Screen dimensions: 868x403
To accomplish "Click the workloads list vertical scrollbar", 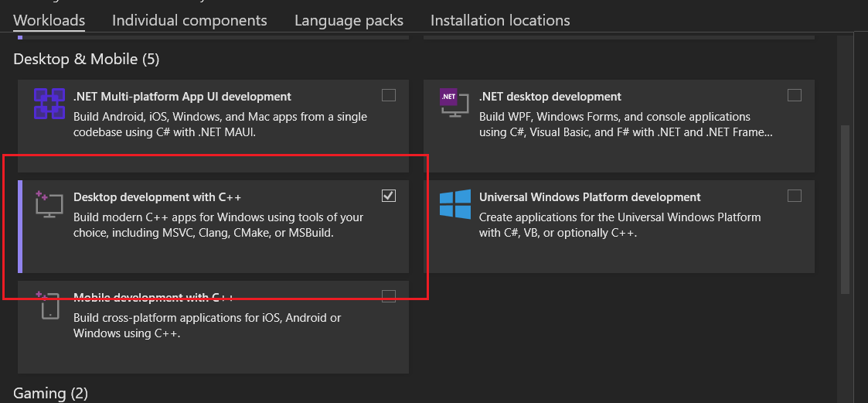I will coord(845,209).
